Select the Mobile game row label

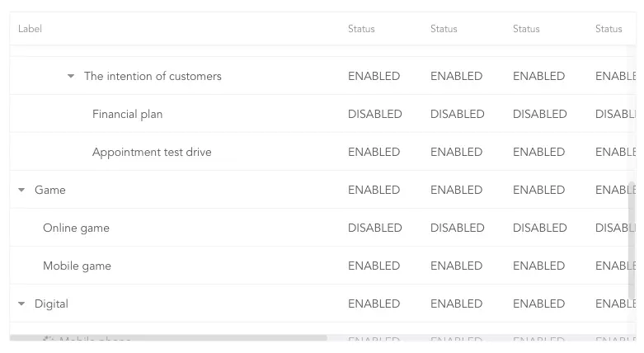point(77,266)
